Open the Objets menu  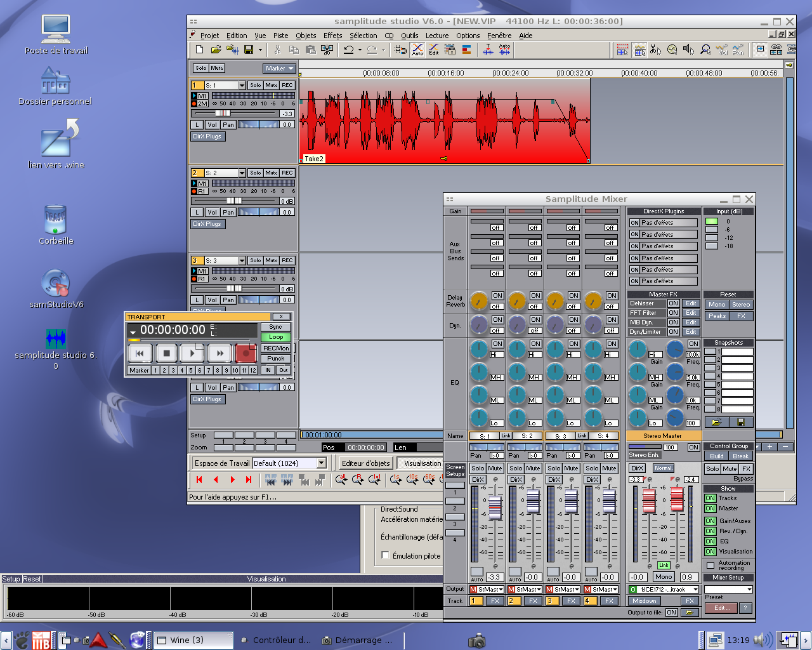point(306,36)
